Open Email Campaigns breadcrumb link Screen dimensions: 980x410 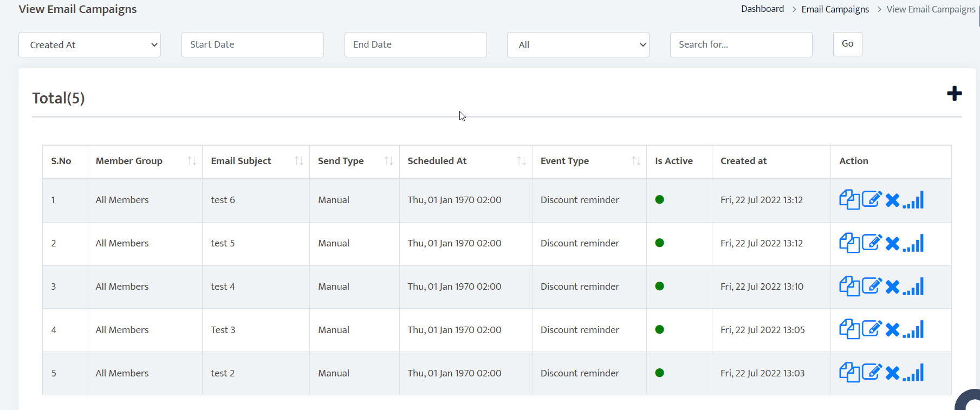(835, 9)
